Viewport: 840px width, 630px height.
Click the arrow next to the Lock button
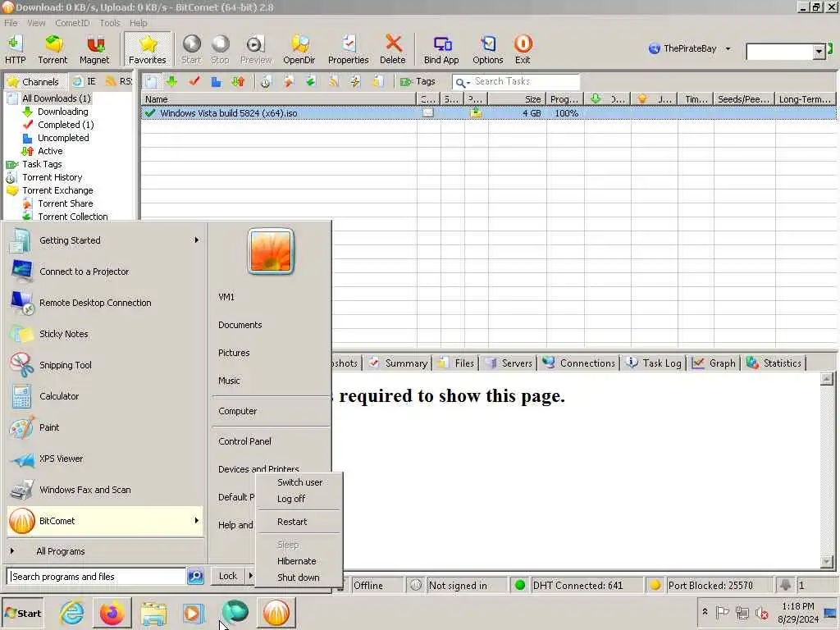tap(250, 576)
